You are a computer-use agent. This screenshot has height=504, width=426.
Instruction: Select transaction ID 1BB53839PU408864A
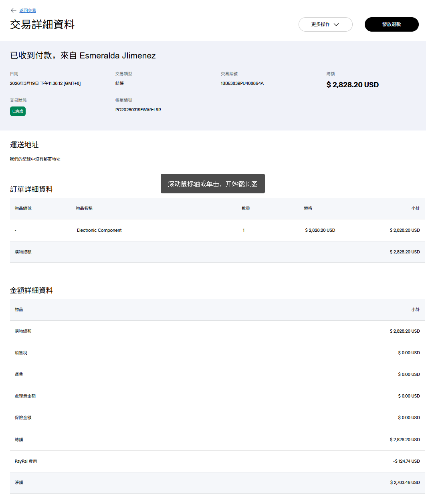tap(242, 84)
